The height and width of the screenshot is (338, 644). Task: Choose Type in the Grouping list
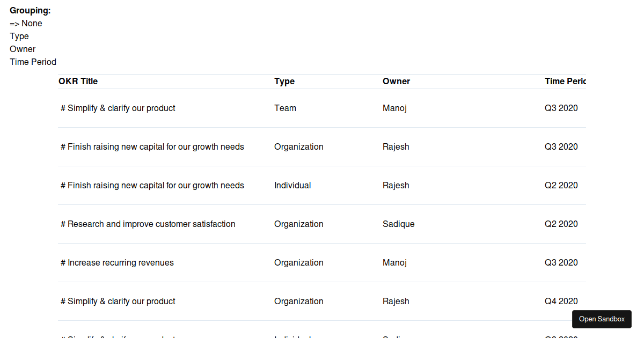click(19, 36)
